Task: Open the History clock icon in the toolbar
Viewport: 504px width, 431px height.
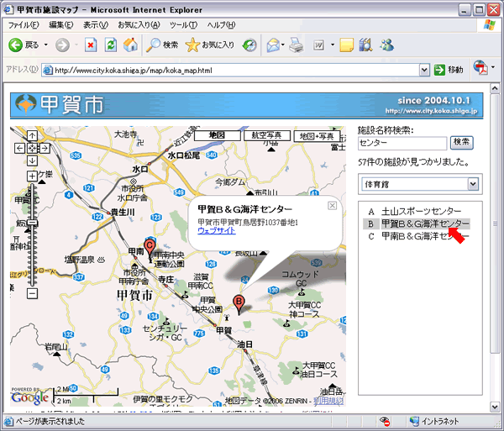Action: (x=249, y=45)
